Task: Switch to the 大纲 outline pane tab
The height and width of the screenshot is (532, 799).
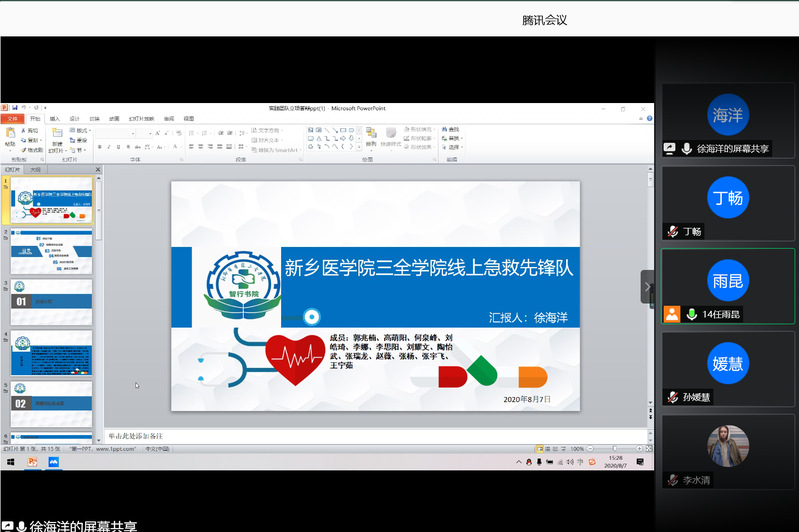Action: [36, 170]
